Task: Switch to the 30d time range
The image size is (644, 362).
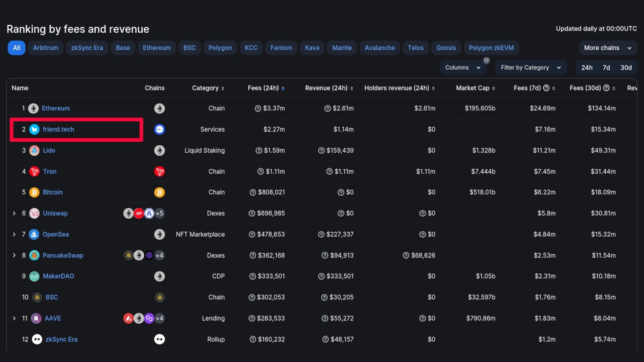Action: (626, 67)
